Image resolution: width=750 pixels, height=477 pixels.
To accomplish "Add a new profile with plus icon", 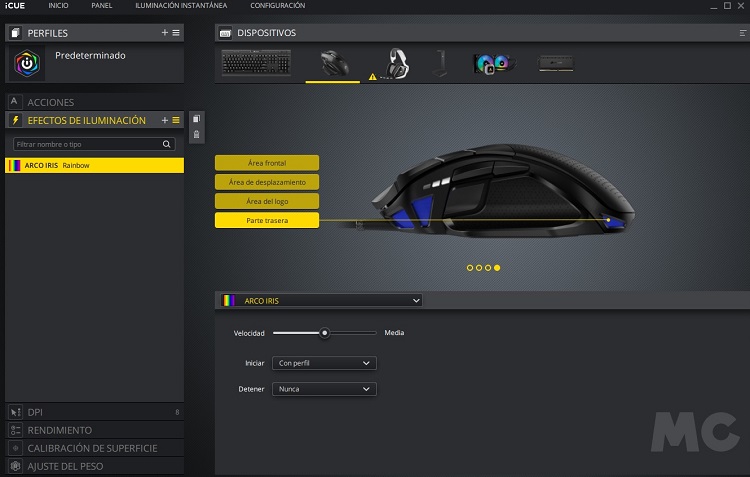I will 165,33.
